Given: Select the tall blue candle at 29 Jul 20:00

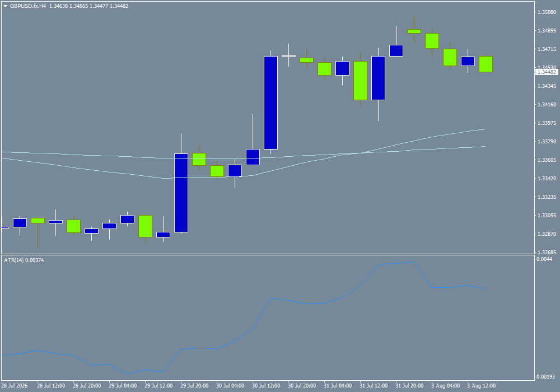Looking at the screenshot, I should click(x=181, y=193).
